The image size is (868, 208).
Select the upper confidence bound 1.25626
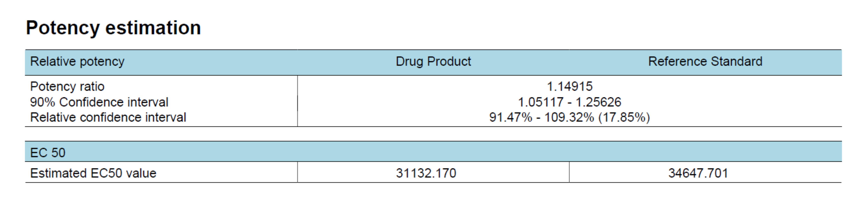(598, 102)
